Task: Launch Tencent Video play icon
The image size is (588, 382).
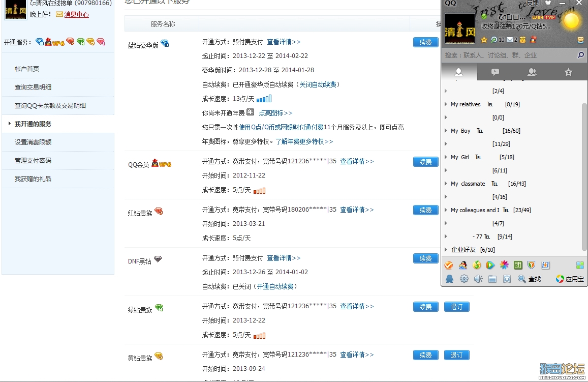Action: coord(490,266)
